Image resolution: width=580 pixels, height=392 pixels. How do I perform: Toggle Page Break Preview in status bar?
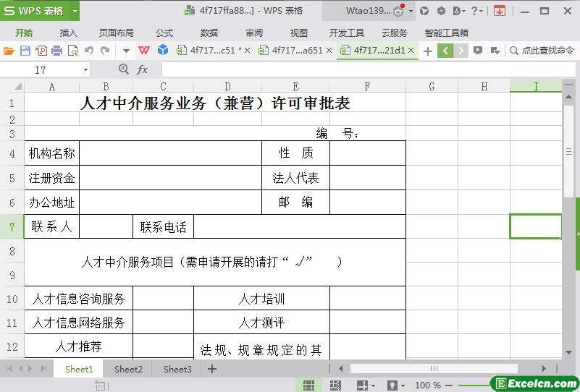pos(335,385)
